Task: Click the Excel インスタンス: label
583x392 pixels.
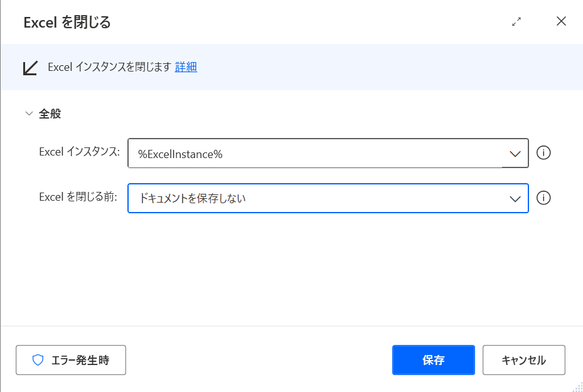Action: pyautogui.click(x=79, y=152)
